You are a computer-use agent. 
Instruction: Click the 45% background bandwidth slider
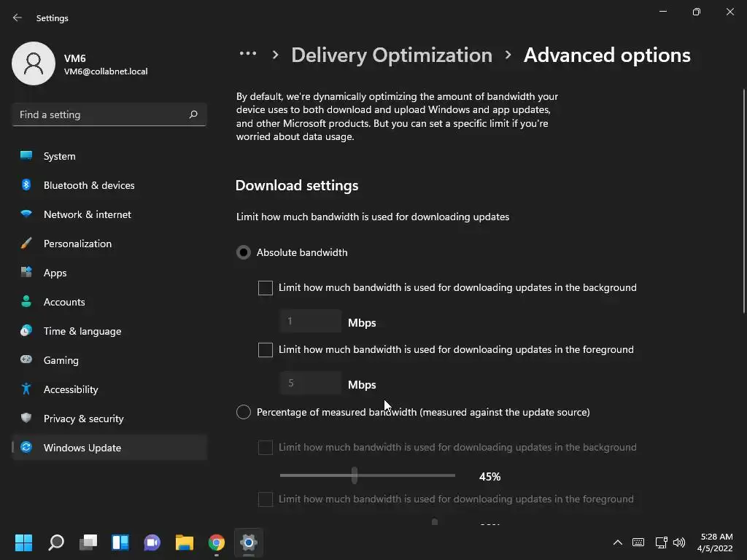[368, 475]
